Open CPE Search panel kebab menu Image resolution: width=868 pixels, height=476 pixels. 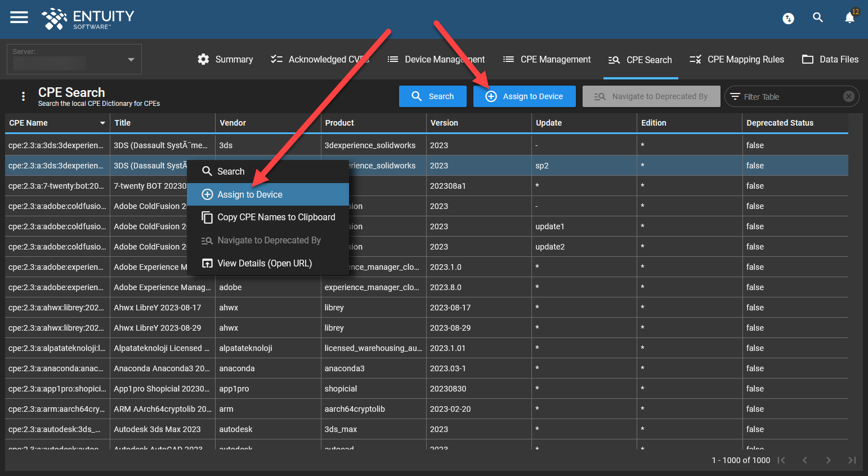click(23, 96)
